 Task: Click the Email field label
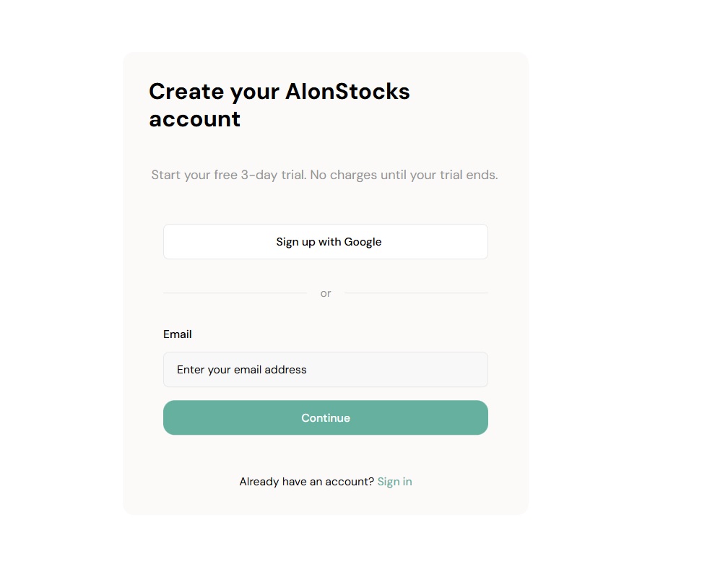coord(177,334)
